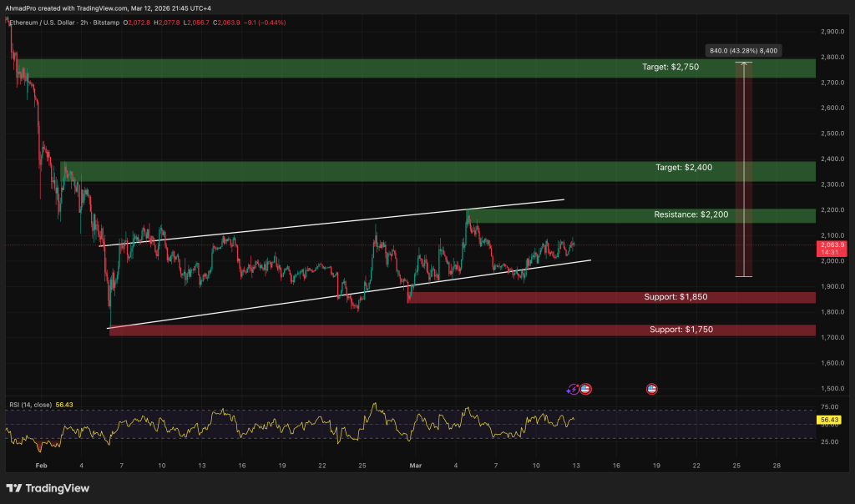
Task: Click the red current price label 2,063.9
Action: pos(832,245)
